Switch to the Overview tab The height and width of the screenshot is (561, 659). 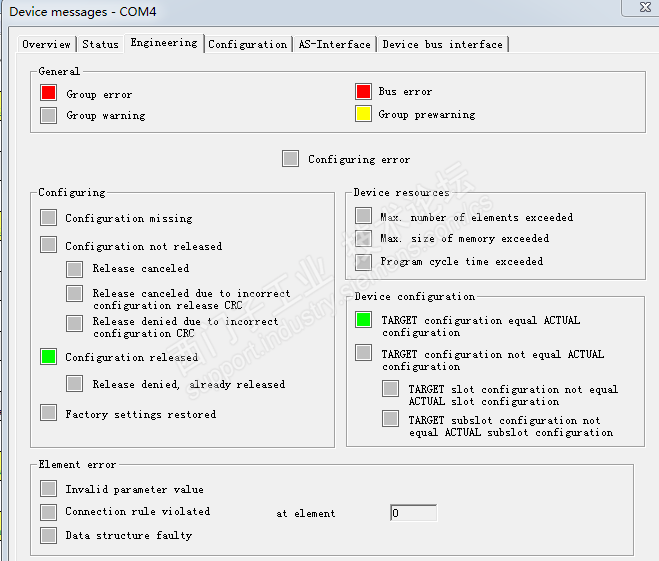[47, 44]
